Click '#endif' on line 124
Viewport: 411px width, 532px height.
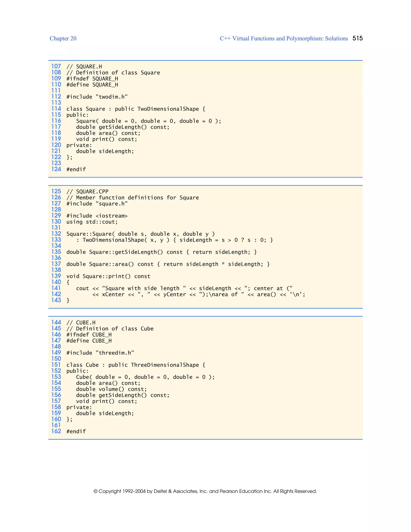click(76, 170)
